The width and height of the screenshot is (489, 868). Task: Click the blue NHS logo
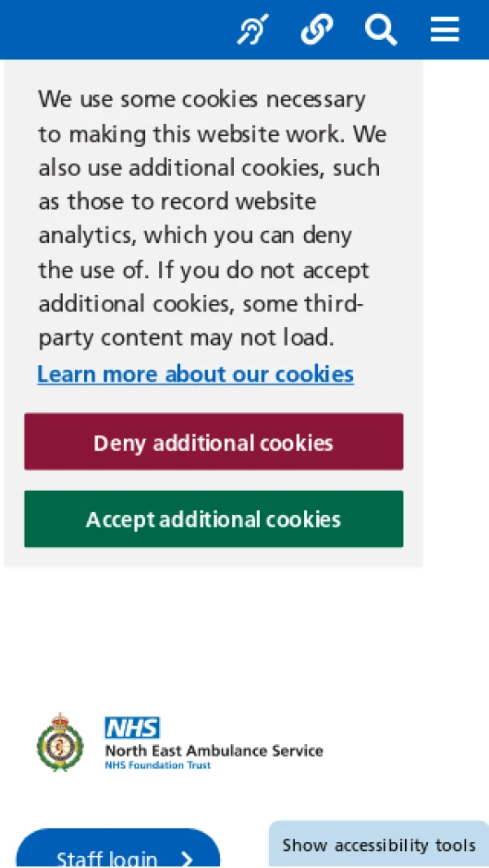pos(132,727)
